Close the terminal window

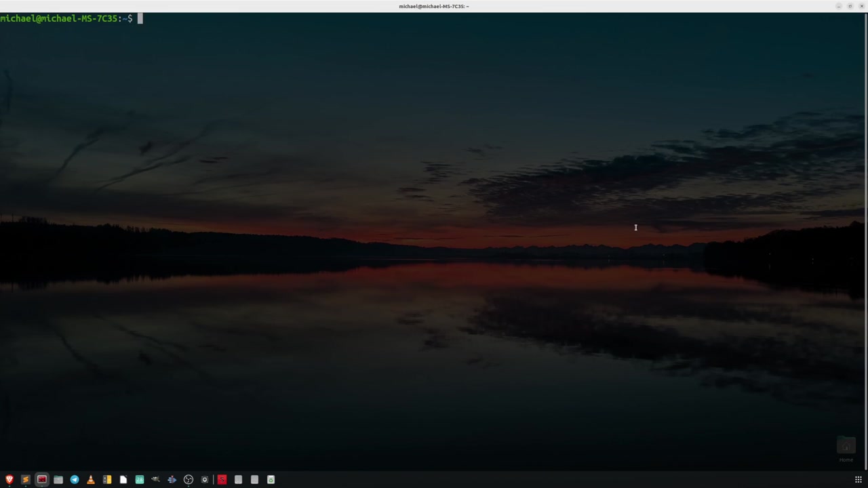pyautogui.click(x=861, y=6)
